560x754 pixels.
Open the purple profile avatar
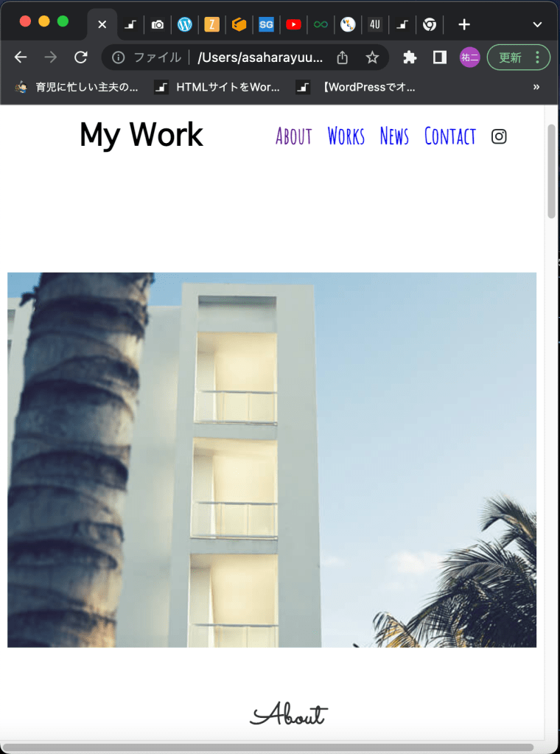(469, 57)
